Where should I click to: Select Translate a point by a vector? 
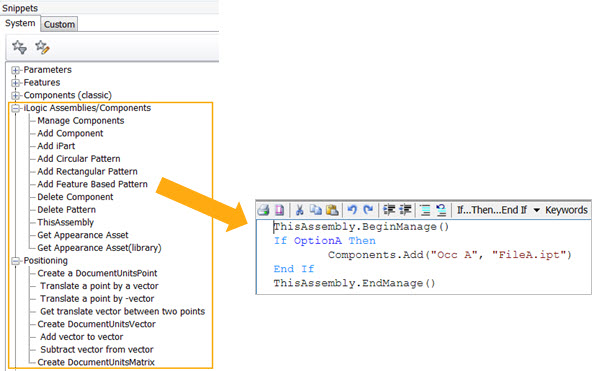[x=99, y=286]
